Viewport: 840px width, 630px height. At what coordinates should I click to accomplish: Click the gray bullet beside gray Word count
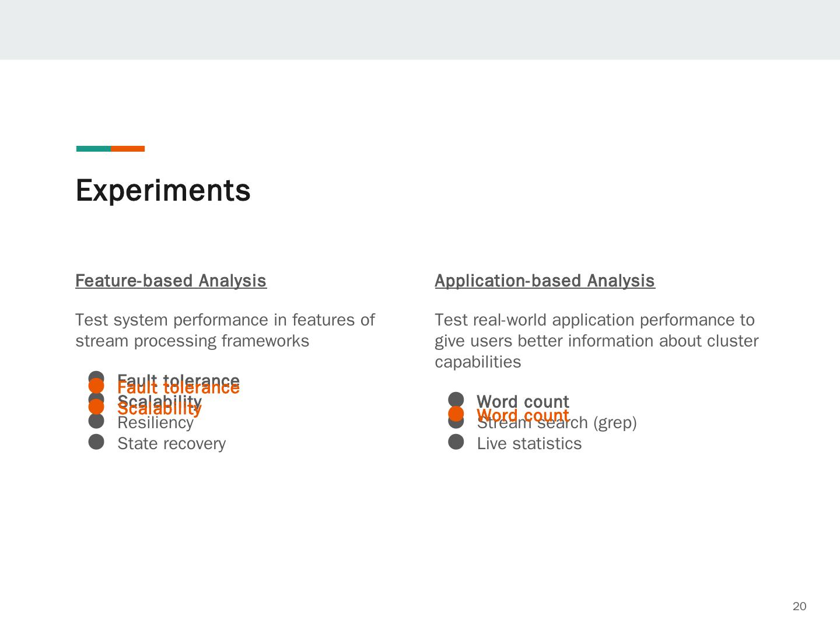pos(456,400)
